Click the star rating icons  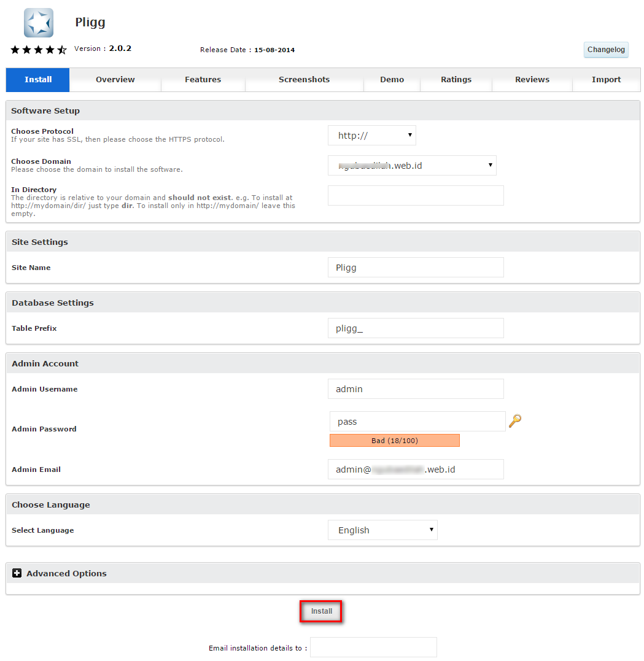[x=38, y=50]
